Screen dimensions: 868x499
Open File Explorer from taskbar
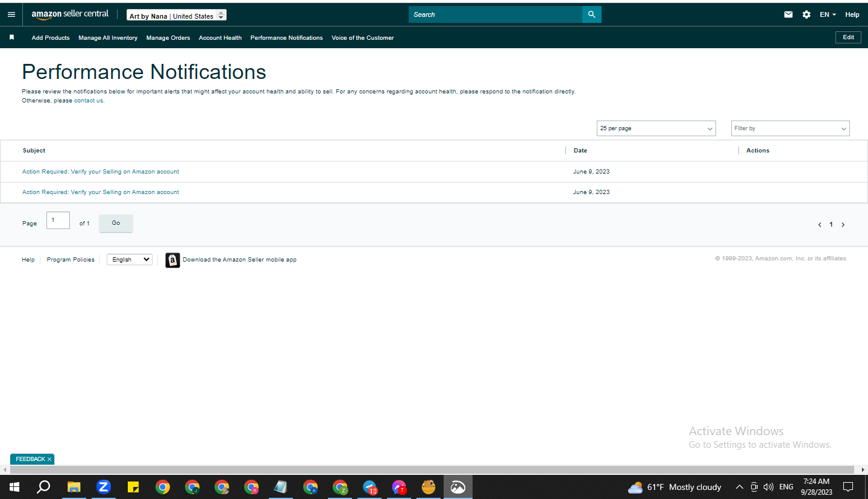(x=74, y=487)
